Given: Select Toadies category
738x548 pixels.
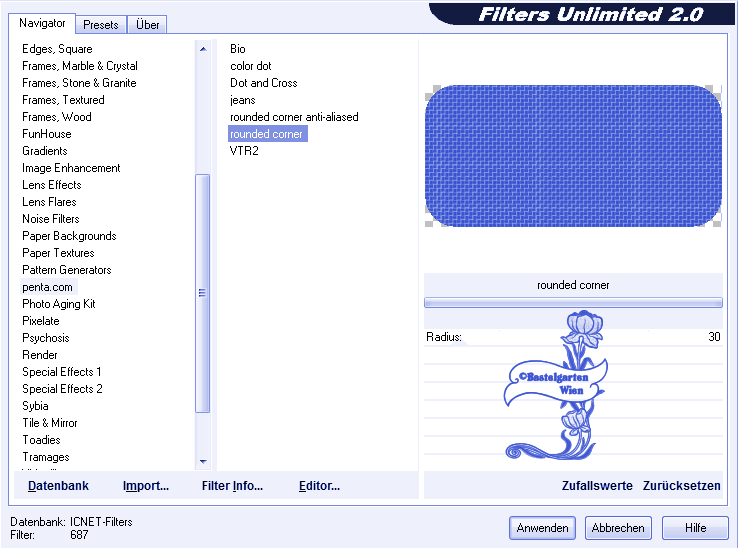Looking at the screenshot, I should 41,439.
